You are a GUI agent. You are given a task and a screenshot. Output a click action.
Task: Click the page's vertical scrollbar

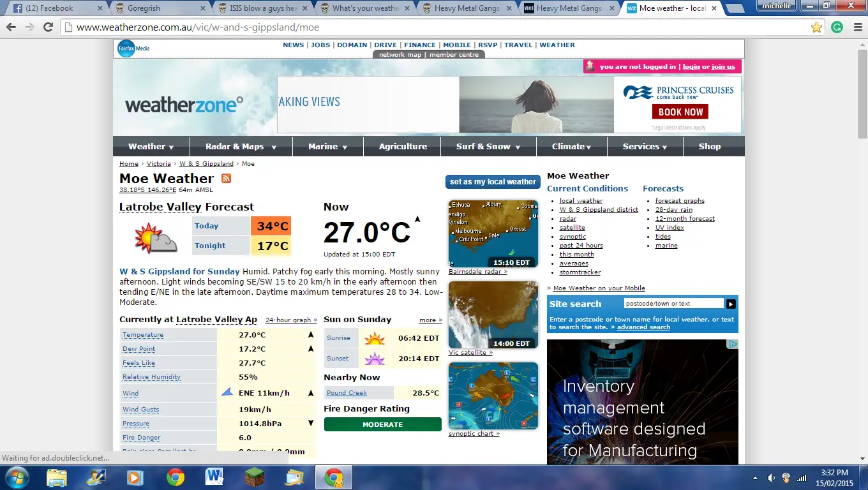tap(862, 95)
